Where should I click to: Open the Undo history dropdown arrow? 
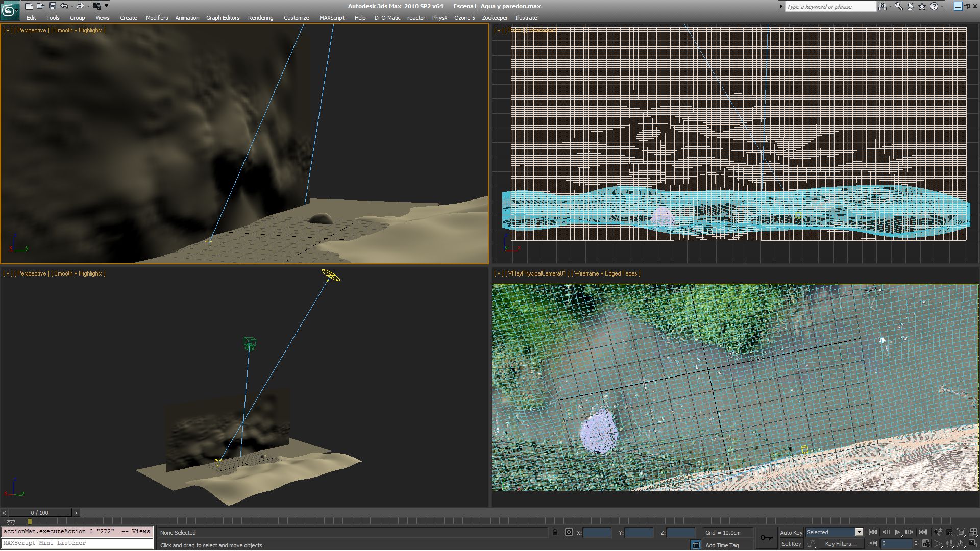(72, 6)
